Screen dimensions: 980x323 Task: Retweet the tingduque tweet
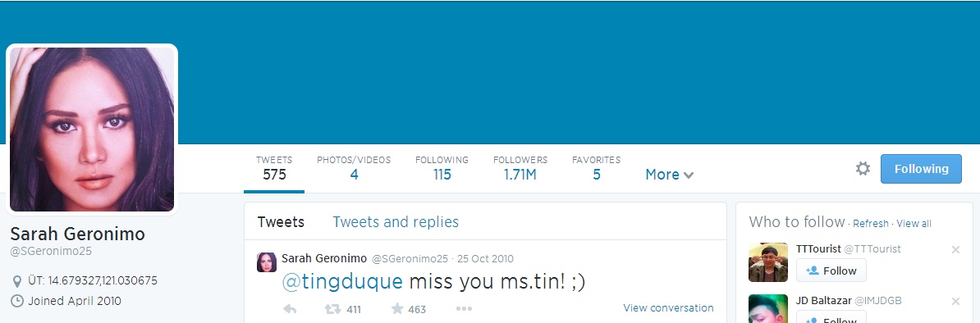(x=333, y=308)
